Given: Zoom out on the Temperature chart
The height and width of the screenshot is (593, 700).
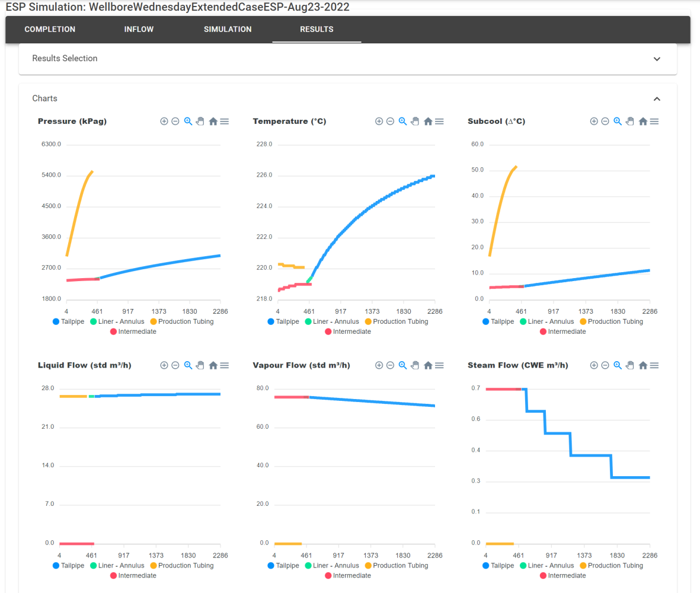Looking at the screenshot, I should (390, 121).
